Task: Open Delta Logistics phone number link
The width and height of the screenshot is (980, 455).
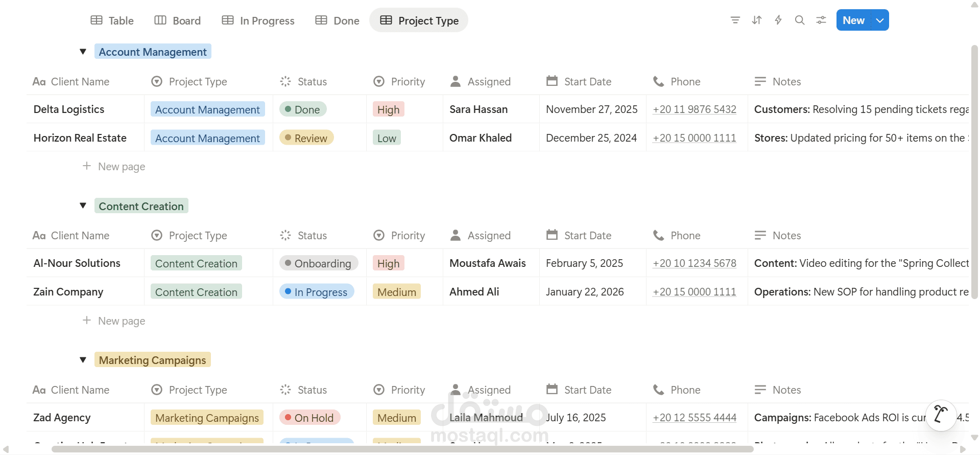Action: click(x=695, y=109)
